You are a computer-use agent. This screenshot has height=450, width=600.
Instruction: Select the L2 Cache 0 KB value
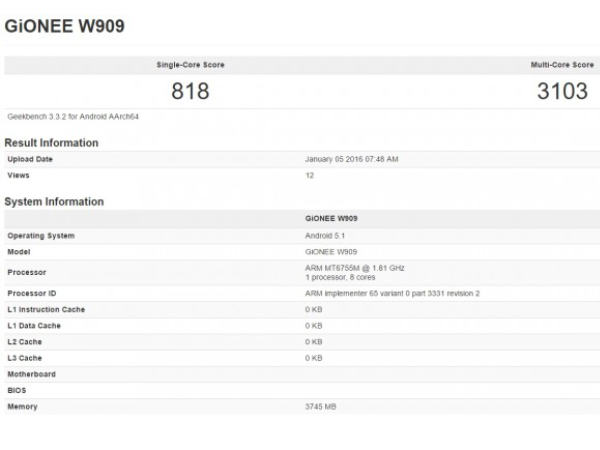click(x=314, y=342)
